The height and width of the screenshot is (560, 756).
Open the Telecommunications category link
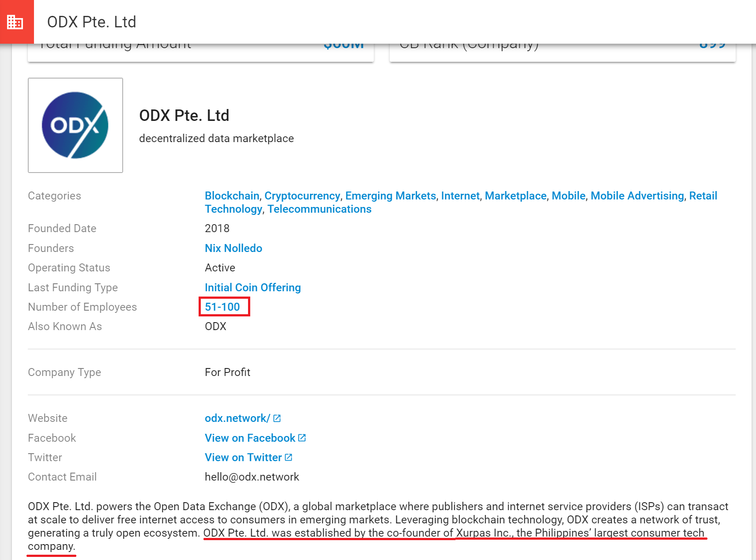[320, 209]
